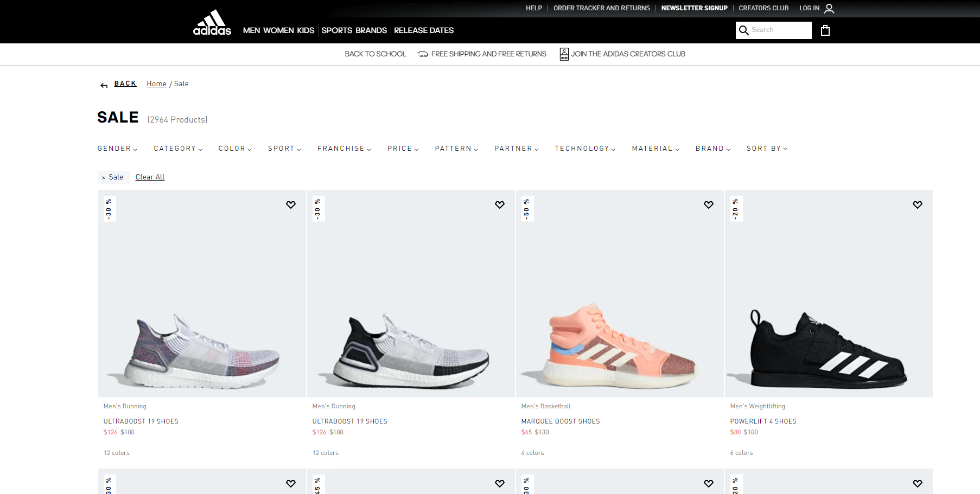Click Clear All filters
The width and height of the screenshot is (980, 494).
(150, 177)
